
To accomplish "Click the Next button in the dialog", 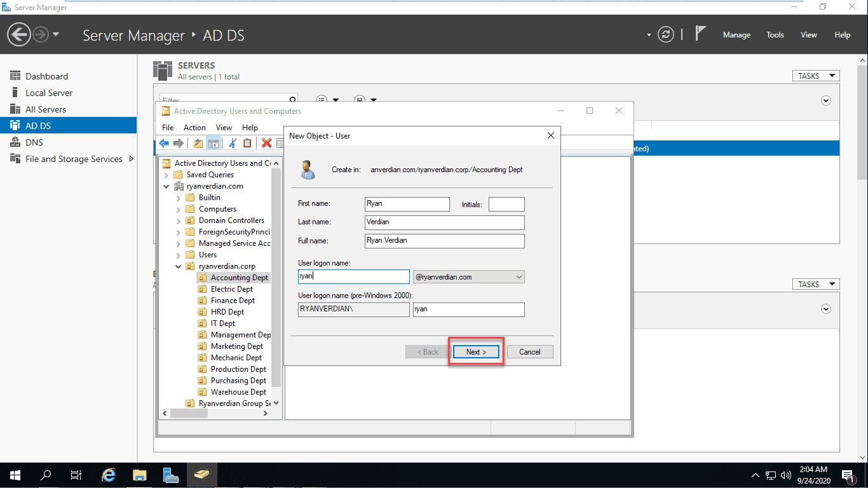I will (476, 352).
